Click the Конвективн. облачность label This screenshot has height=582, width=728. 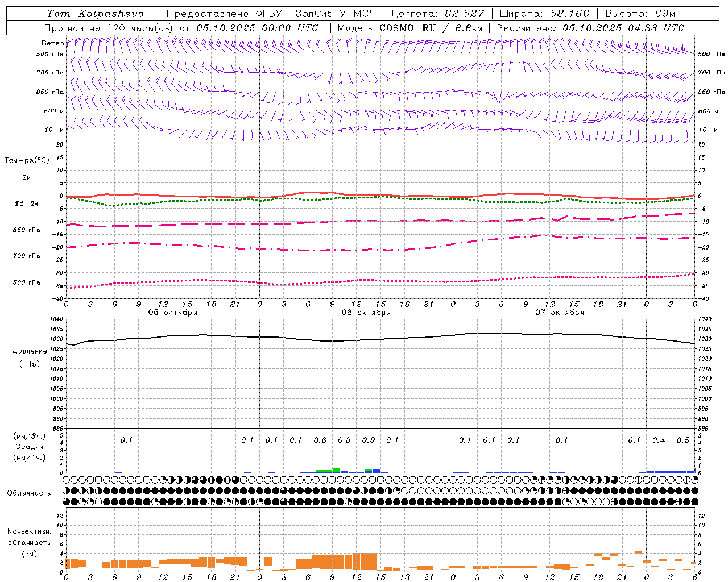(x=29, y=537)
